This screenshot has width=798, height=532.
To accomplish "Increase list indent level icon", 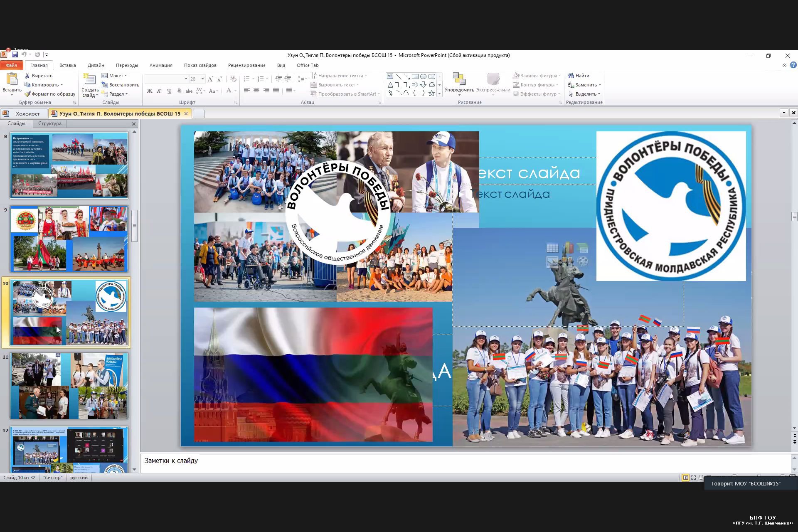I will [x=288, y=79].
